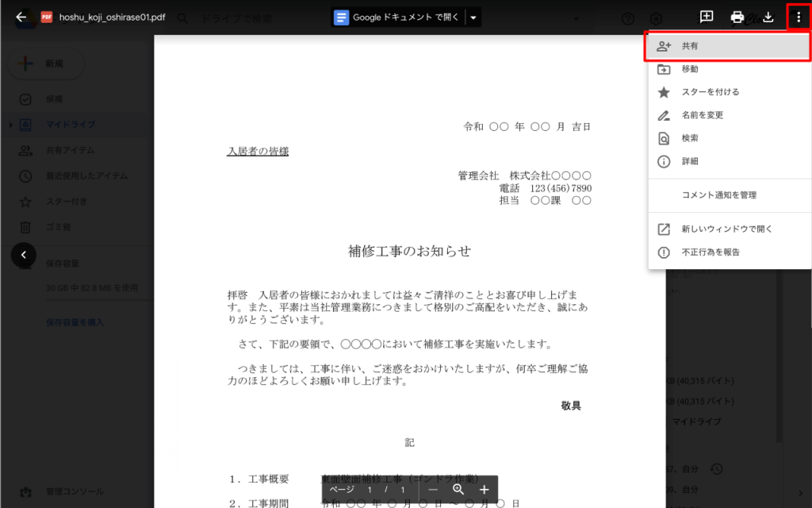Click the dimmed recent clock icon in sidebar
The width and height of the screenshot is (812, 508).
click(x=25, y=176)
